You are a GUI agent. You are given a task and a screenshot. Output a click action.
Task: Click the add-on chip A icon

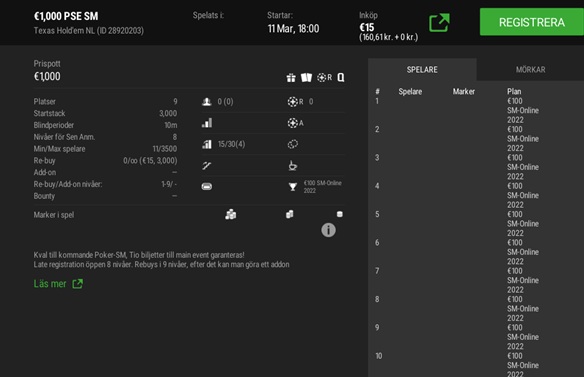coord(296,123)
